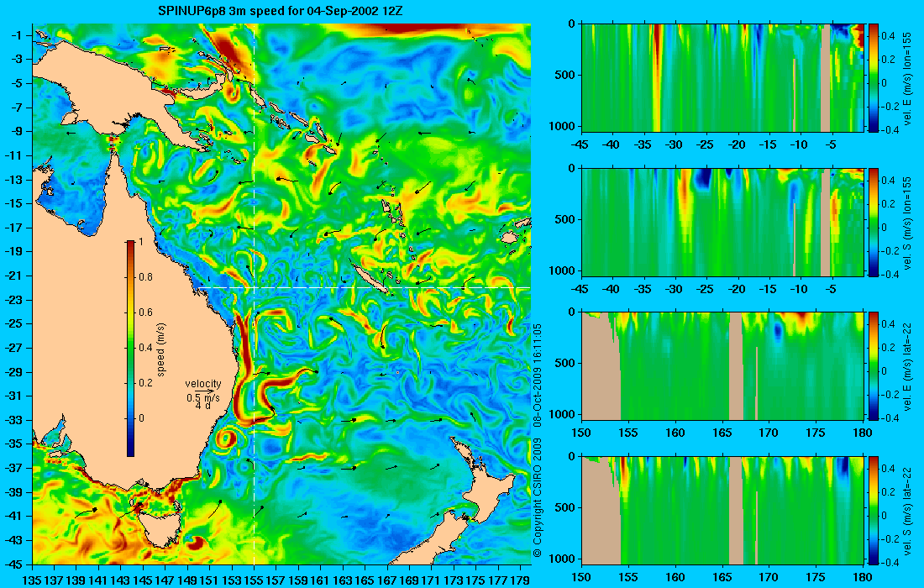Image resolution: width=924 pixels, height=588 pixels.
Task: Click the colorbar of the vel. S lon=155 panel
Action: (x=873, y=222)
